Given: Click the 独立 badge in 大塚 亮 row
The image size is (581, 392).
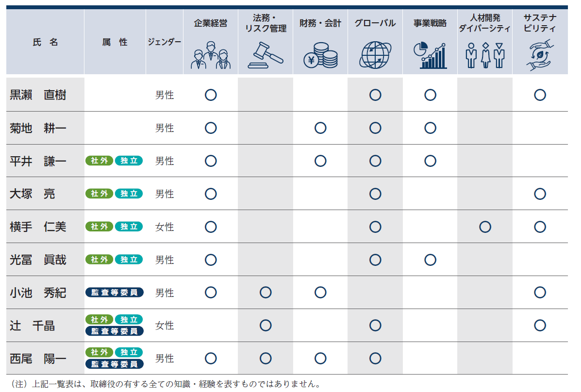Looking at the screenshot, I should [129, 194].
